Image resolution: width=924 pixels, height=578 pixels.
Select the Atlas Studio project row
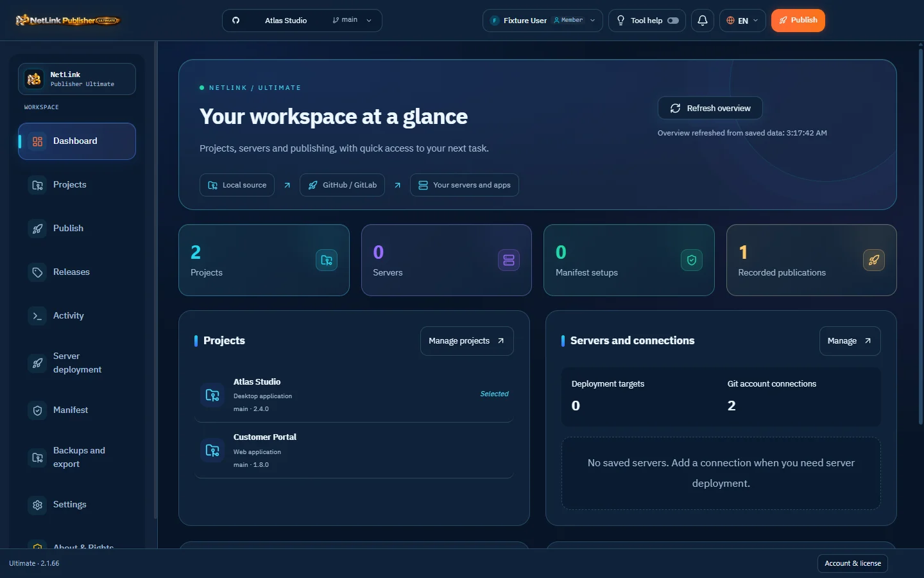coord(354,395)
